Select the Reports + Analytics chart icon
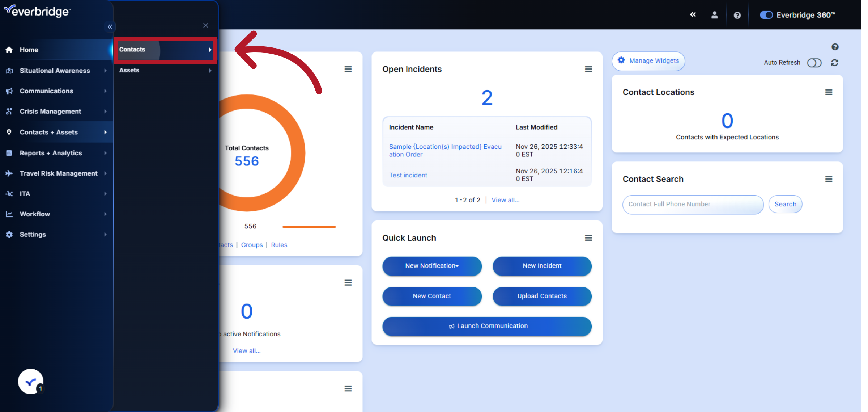 [x=9, y=153]
